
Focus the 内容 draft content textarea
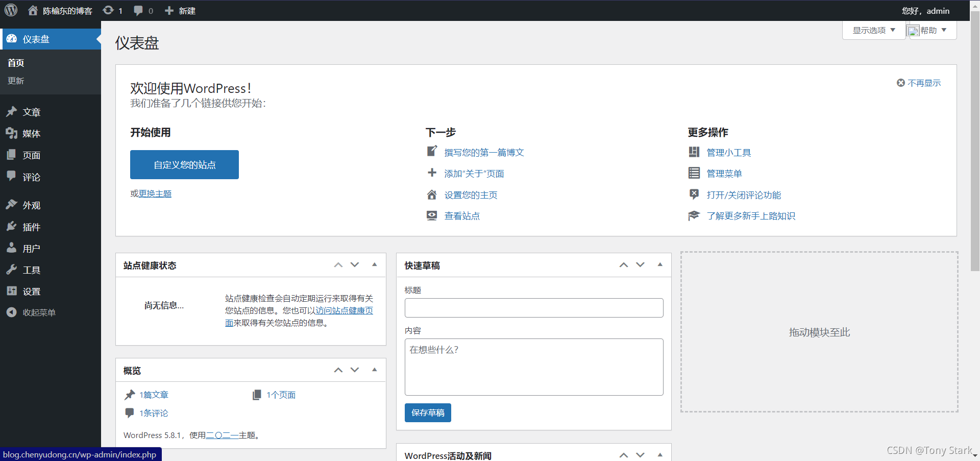pos(534,367)
